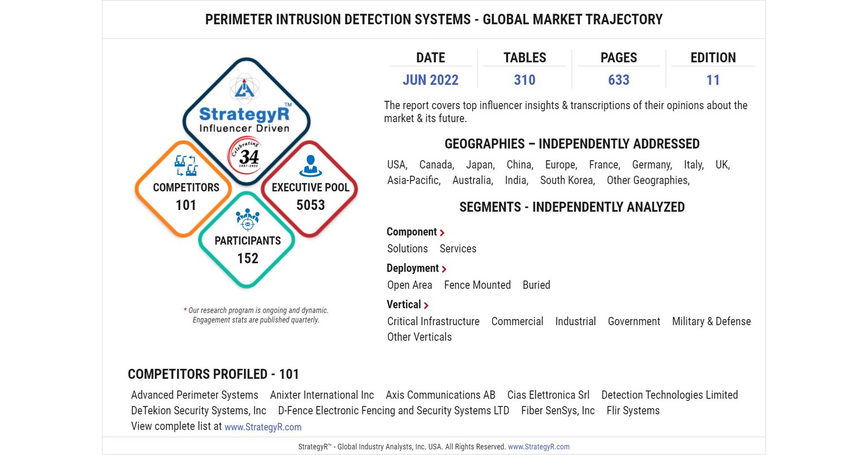Click the Buried deployment segment
The height and width of the screenshot is (455, 868).
pyautogui.click(x=536, y=285)
